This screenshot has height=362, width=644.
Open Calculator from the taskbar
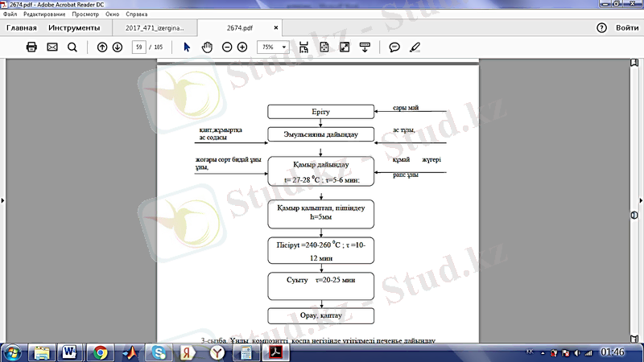[246, 353]
